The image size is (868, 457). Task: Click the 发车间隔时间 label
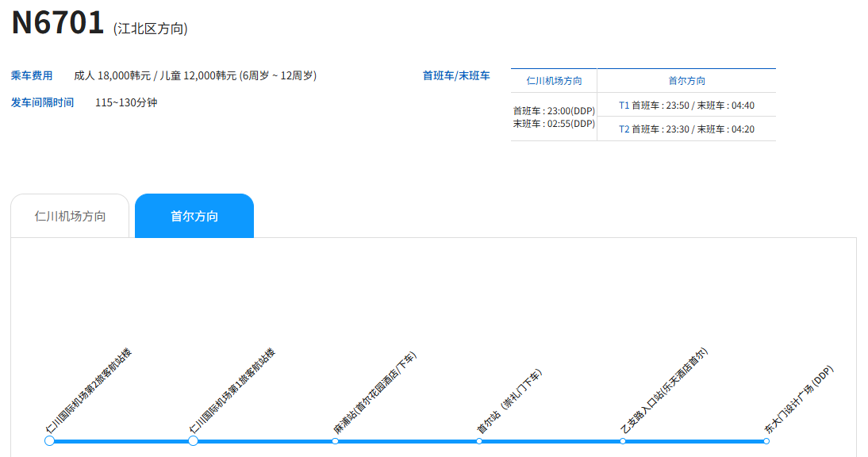point(42,103)
